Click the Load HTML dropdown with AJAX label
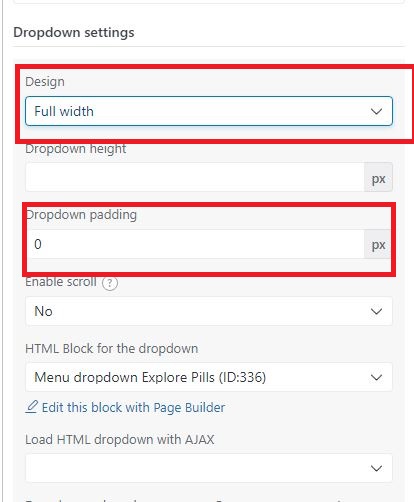 [120, 439]
